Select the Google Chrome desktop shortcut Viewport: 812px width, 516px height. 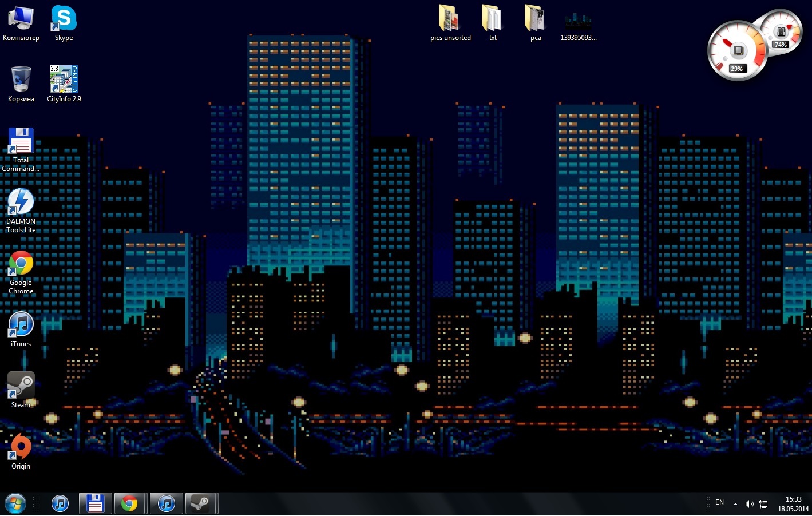[21, 272]
